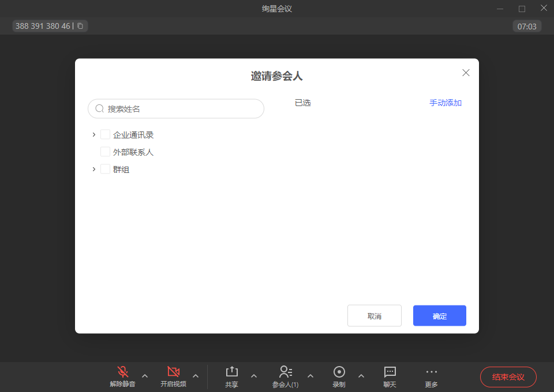Open share options arrow beside 共享
This screenshot has height=392, width=554.
(254, 376)
